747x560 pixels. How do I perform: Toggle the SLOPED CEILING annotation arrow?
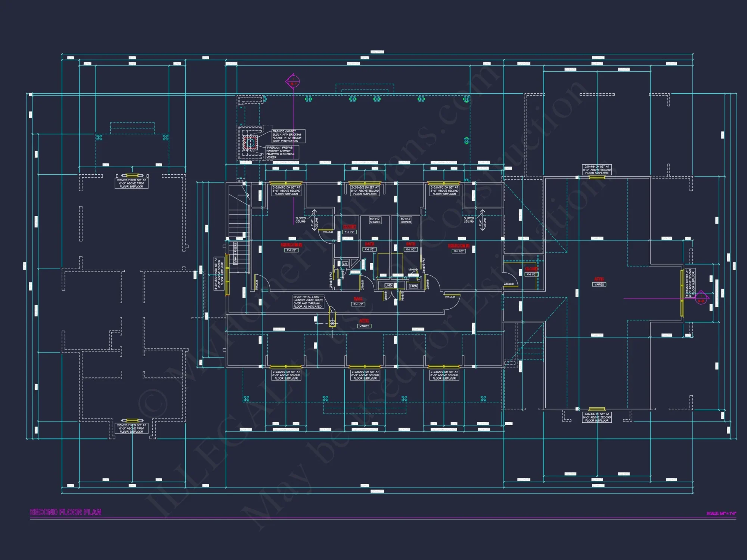click(300, 220)
